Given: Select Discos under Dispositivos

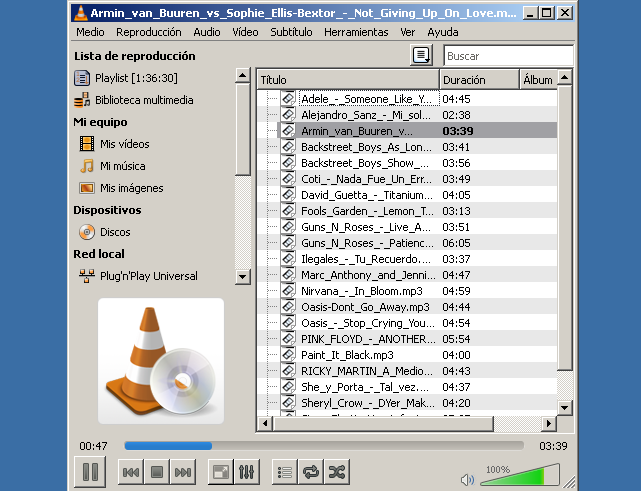Looking at the screenshot, I should [x=105, y=232].
